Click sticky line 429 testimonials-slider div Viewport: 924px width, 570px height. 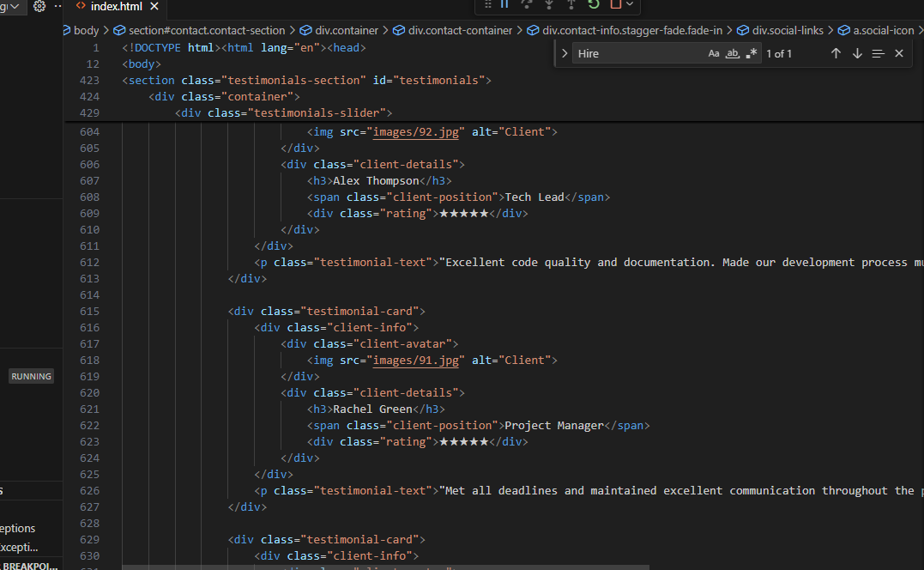click(283, 112)
